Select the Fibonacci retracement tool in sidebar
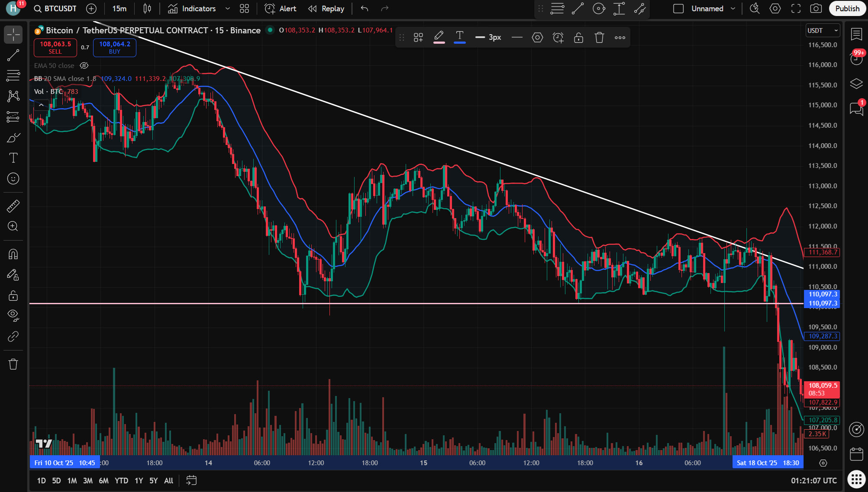This screenshot has height=492, width=868. [x=13, y=76]
